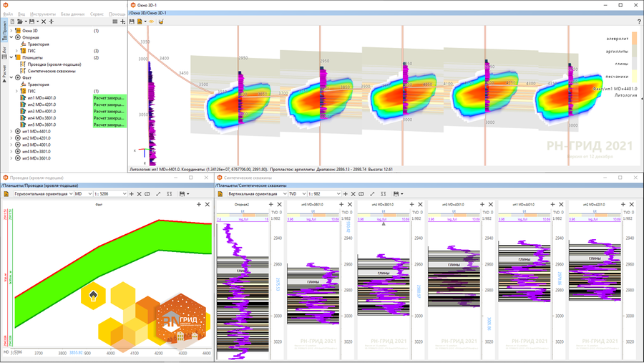Expand the Окна 3D tree node
The image size is (644, 363).
(x=11, y=31)
